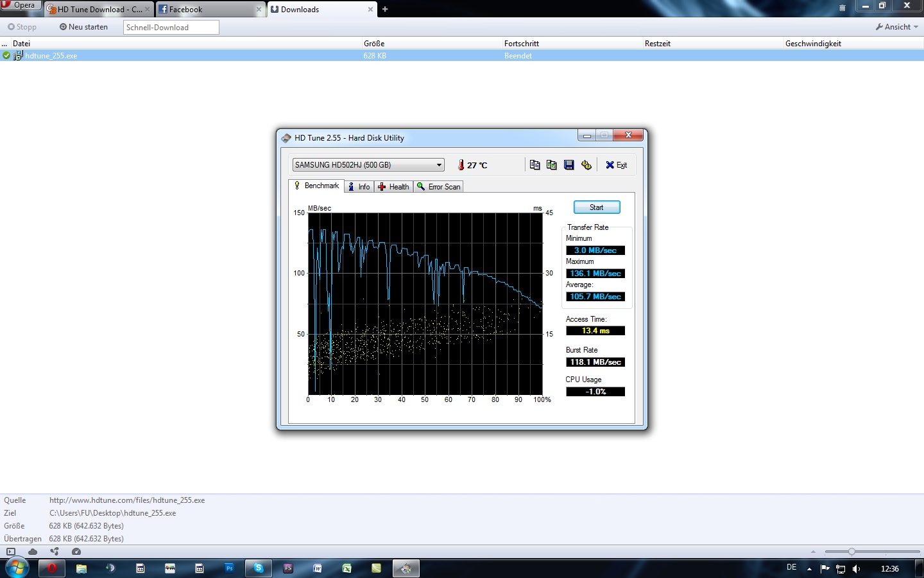The width and height of the screenshot is (924, 578).
Task: Select the hdtune_255.exe download row
Action: point(462,56)
